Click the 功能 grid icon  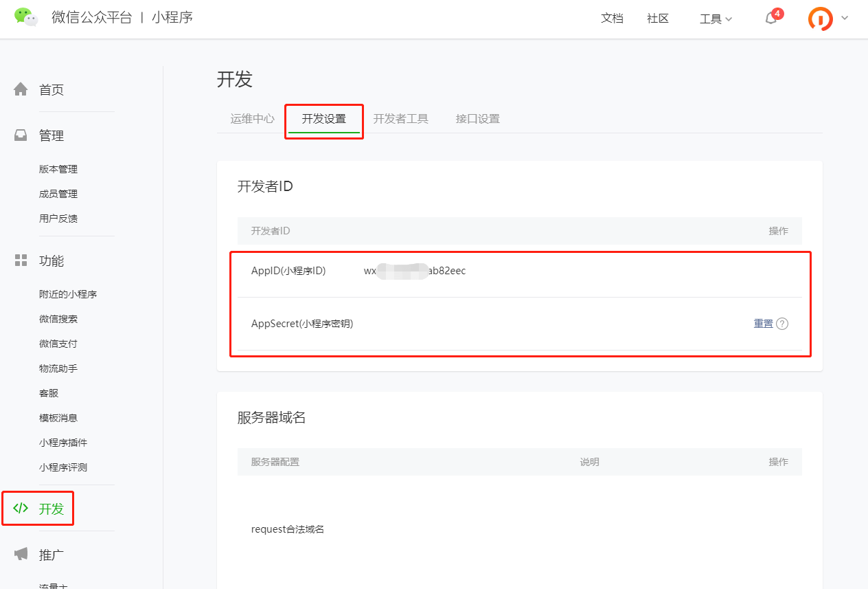pyautogui.click(x=21, y=260)
